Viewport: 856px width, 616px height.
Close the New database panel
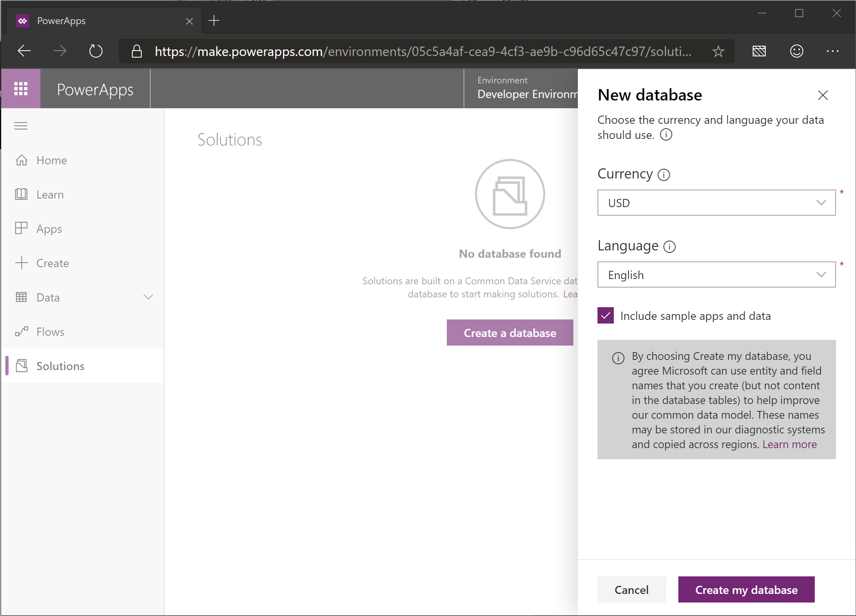pyautogui.click(x=823, y=95)
